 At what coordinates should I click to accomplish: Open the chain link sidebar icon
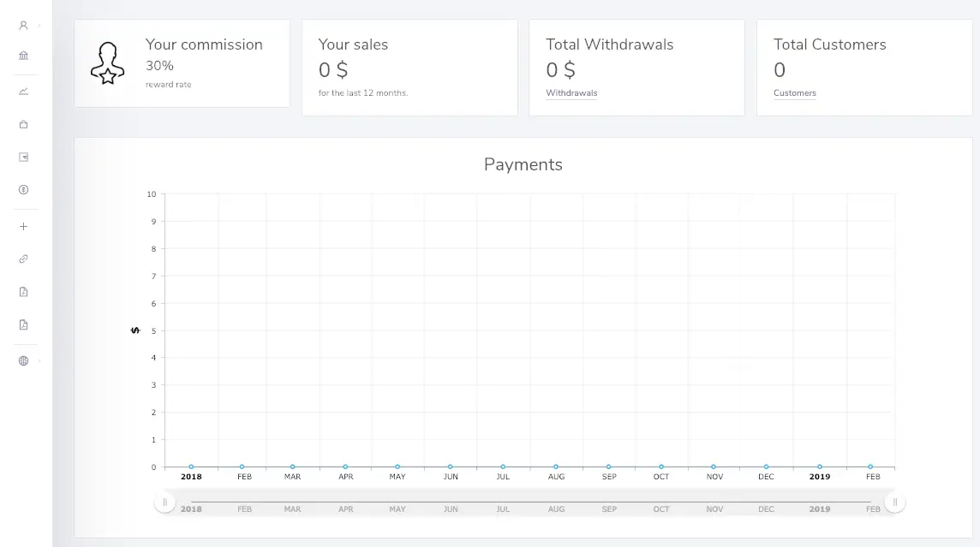[23, 259]
